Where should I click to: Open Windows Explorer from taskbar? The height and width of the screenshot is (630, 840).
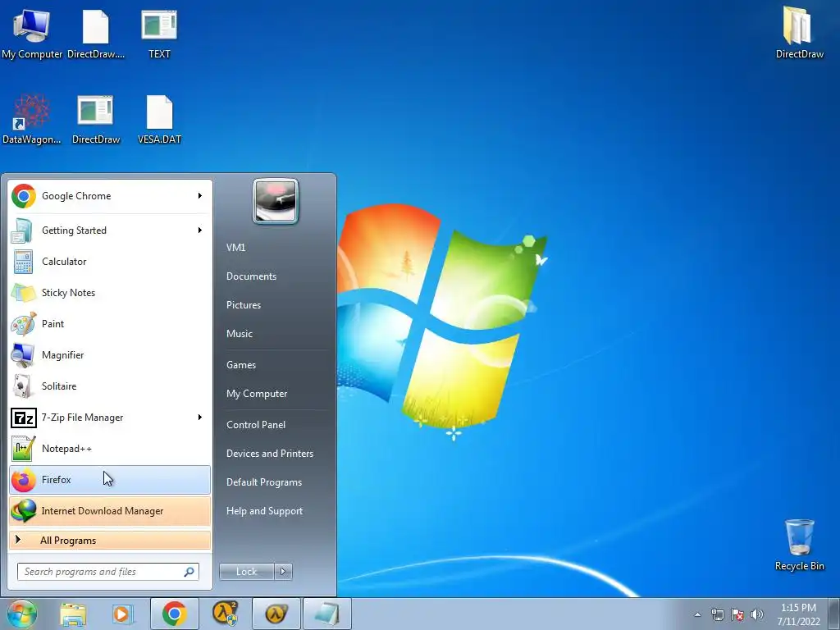point(73,614)
